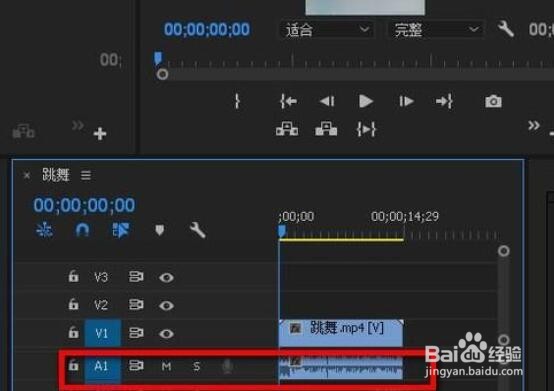Toggle sync lock for V3

pos(136,277)
